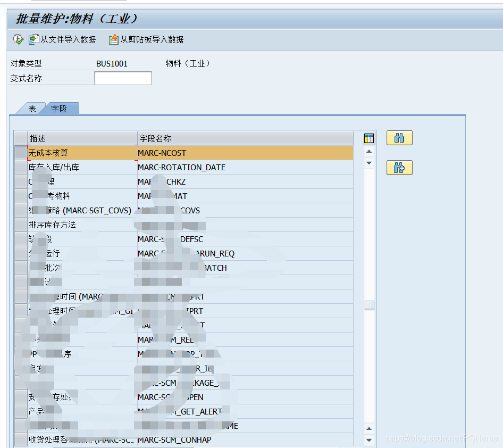Screen dimensions: 503x448
Task: Click into the 变式名称 input field
Action: click(x=123, y=78)
